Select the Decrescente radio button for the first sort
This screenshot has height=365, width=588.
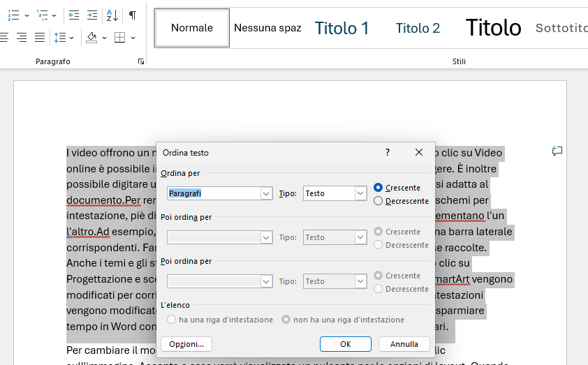378,201
